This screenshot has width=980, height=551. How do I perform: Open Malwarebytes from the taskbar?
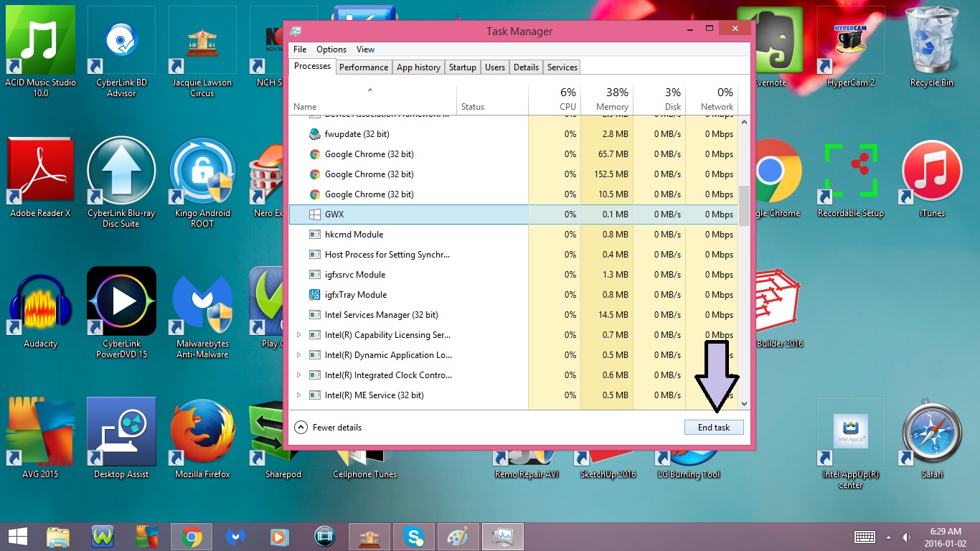tap(236, 536)
